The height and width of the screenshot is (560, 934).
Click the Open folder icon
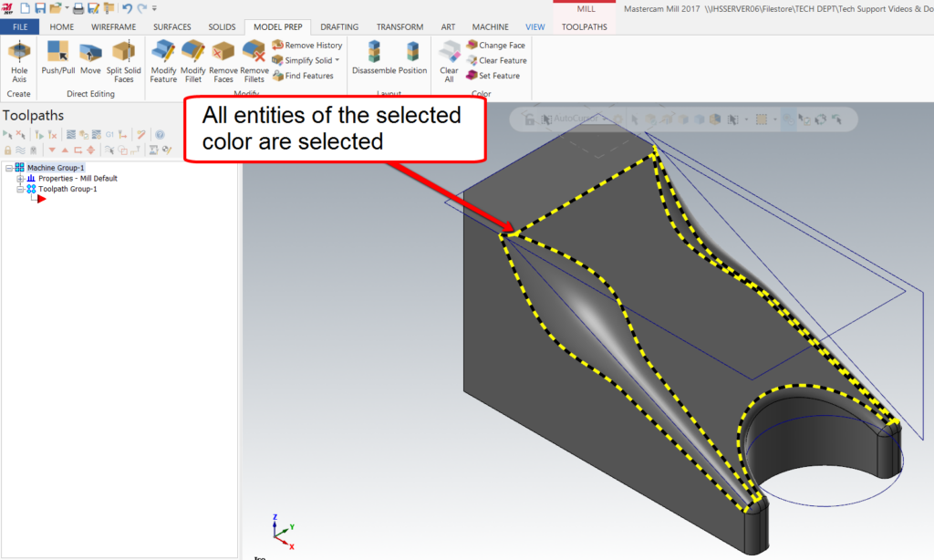click(56, 7)
